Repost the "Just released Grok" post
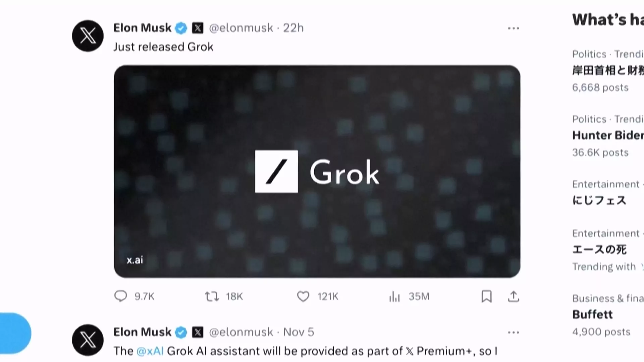The width and height of the screenshot is (644, 362). click(212, 296)
